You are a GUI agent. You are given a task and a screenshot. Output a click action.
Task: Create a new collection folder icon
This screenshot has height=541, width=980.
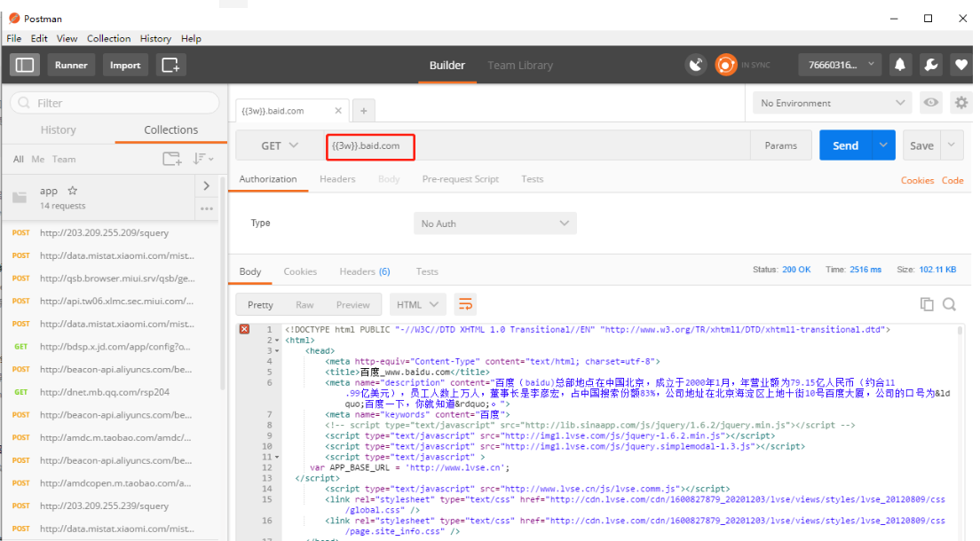[x=172, y=159]
